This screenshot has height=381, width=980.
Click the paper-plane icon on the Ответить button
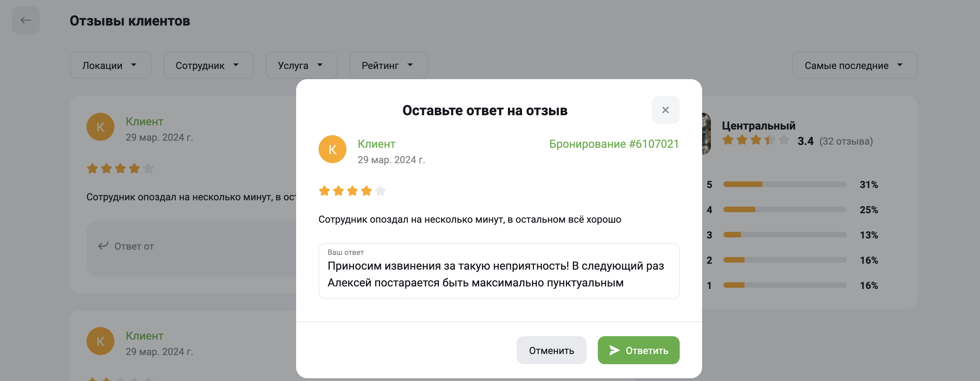coord(614,350)
